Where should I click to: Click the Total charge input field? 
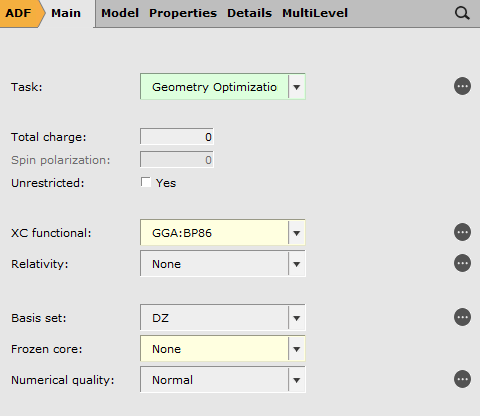(x=177, y=137)
